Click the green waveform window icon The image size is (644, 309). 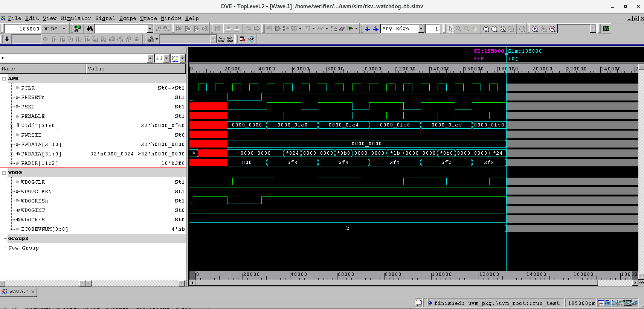(606, 29)
